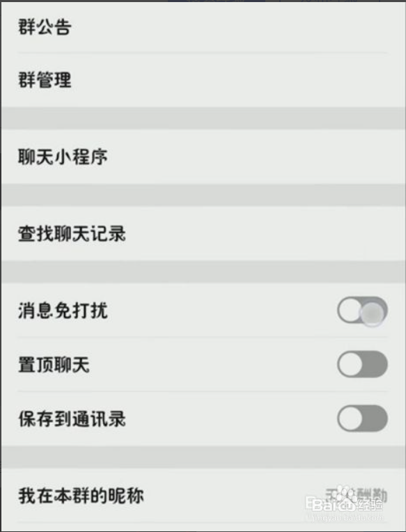406x532 pixels.
Task: Click the current group nickname value text
Action: pos(356,496)
